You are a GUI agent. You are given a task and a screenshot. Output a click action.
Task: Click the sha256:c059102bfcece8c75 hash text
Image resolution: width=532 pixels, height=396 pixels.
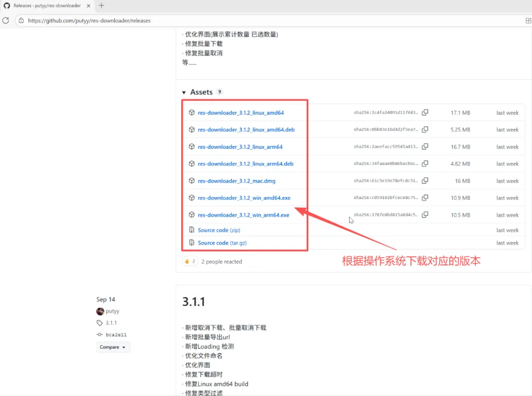click(x=386, y=198)
